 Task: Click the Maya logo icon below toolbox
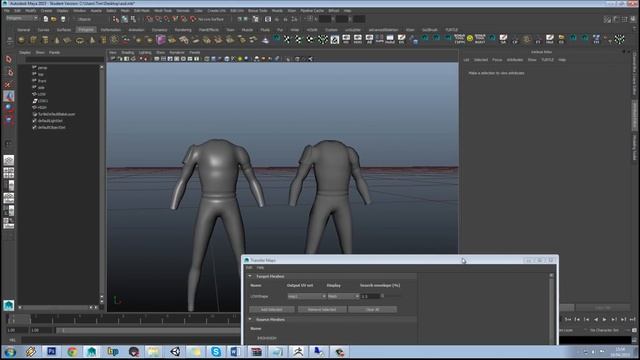(9, 305)
